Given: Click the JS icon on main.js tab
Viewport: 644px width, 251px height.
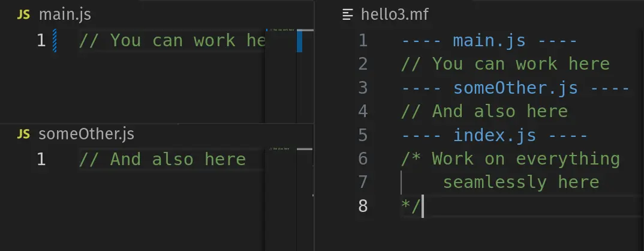Looking at the screenshot, I should pos(24,15).
